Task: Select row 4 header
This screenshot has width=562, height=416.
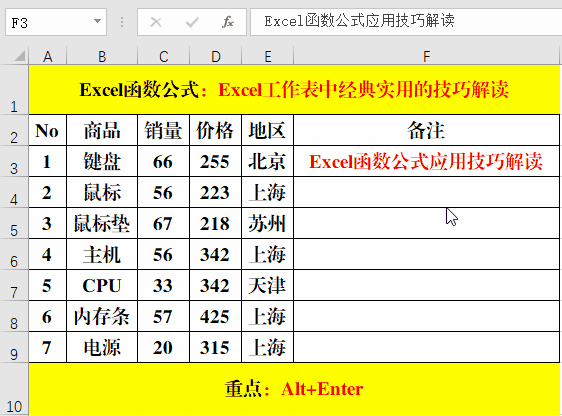Action: point(14,192)
